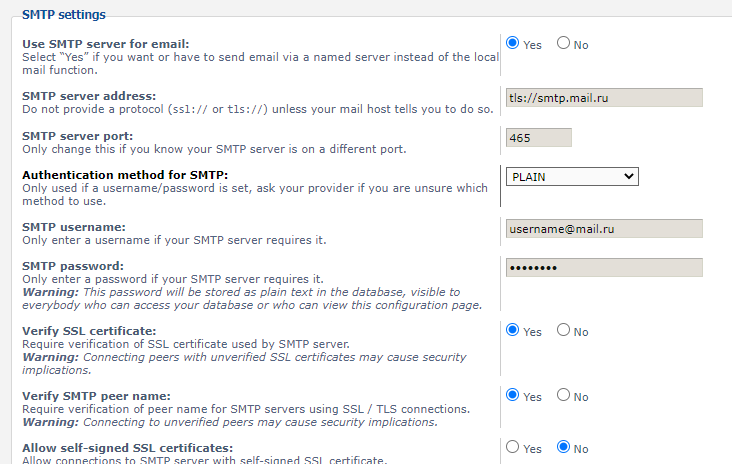Choose No for Verify SMTP peer name
The width and height of the screenshot is (732, 464).
pos(563,395)
